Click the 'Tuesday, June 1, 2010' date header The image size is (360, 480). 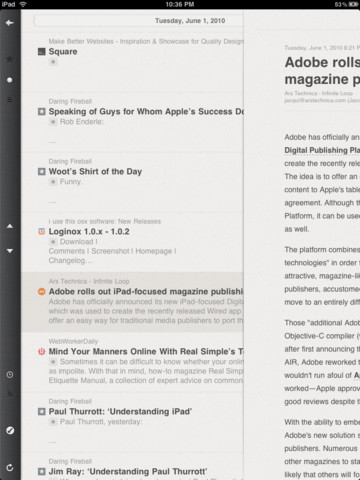[190, 21]
